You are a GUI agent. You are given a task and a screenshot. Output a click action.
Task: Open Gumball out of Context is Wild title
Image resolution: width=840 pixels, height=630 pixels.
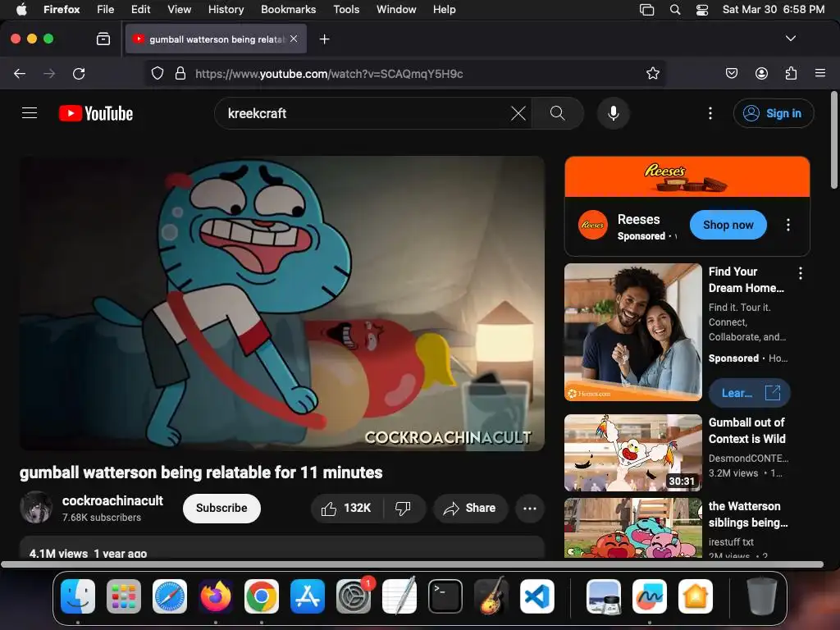[746, 431]
